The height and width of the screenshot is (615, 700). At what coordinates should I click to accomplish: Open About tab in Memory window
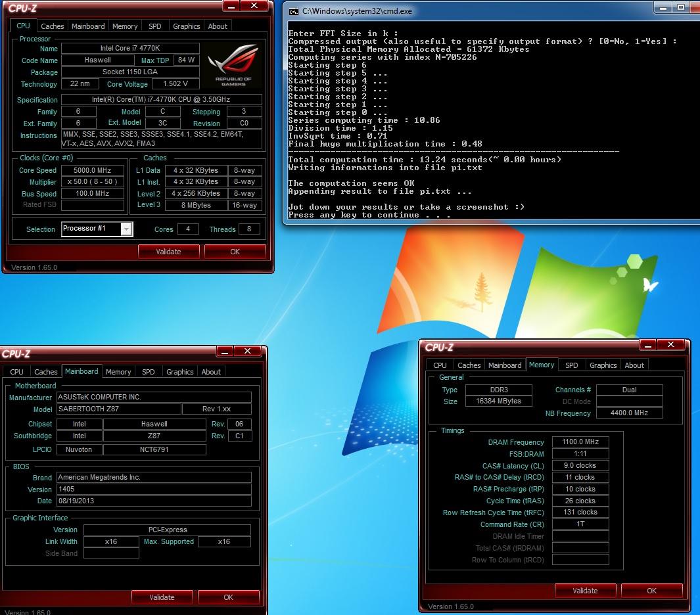pyautogui.click(x=634, y=365)
